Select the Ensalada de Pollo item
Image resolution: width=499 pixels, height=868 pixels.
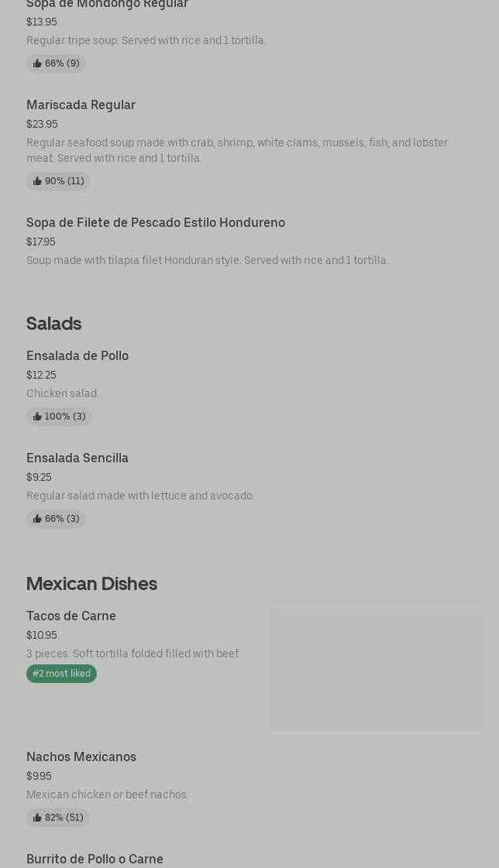click(x=77, y=355)
